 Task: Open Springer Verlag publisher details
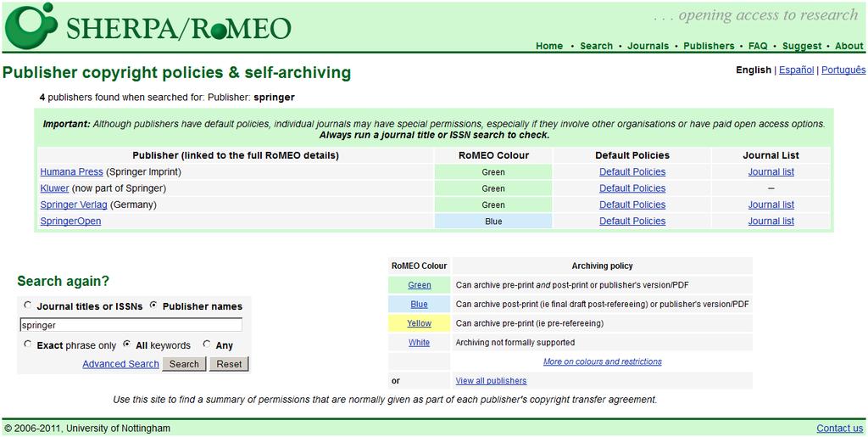pos(74,204)
